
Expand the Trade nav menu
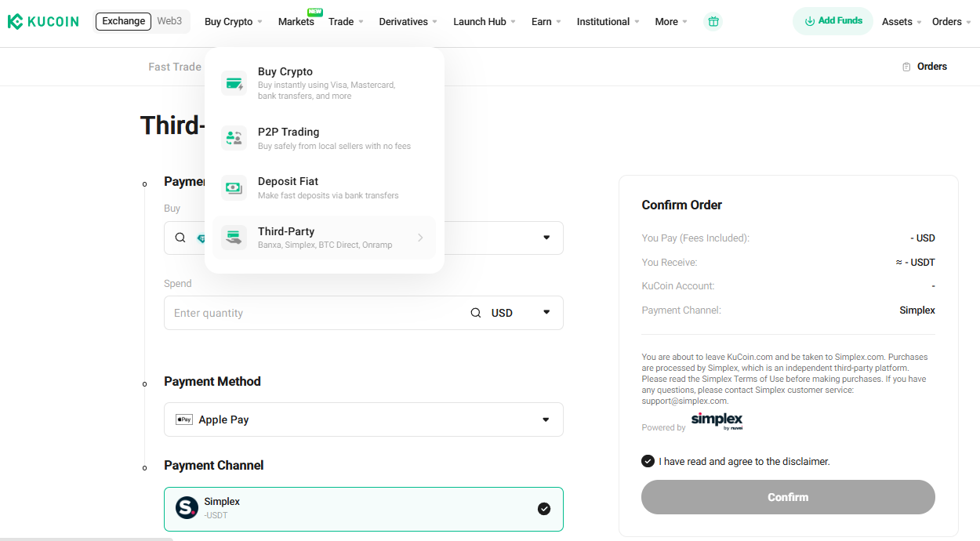[x=346, y=22]
